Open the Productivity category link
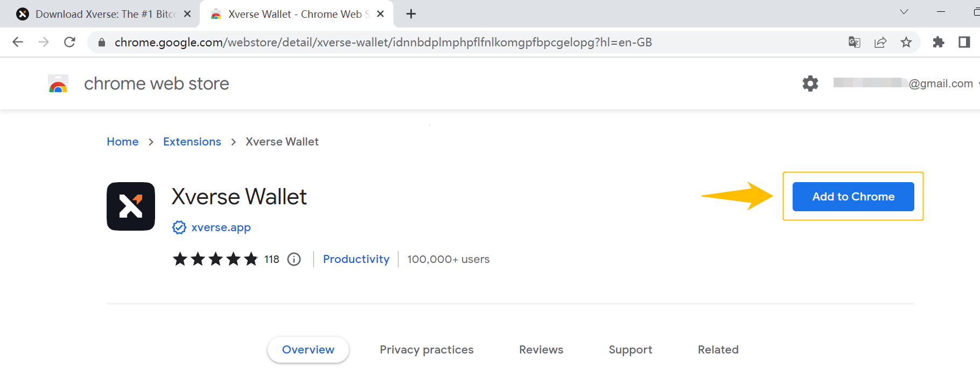The height and width of the screenshot is (388, 980). 356,259
